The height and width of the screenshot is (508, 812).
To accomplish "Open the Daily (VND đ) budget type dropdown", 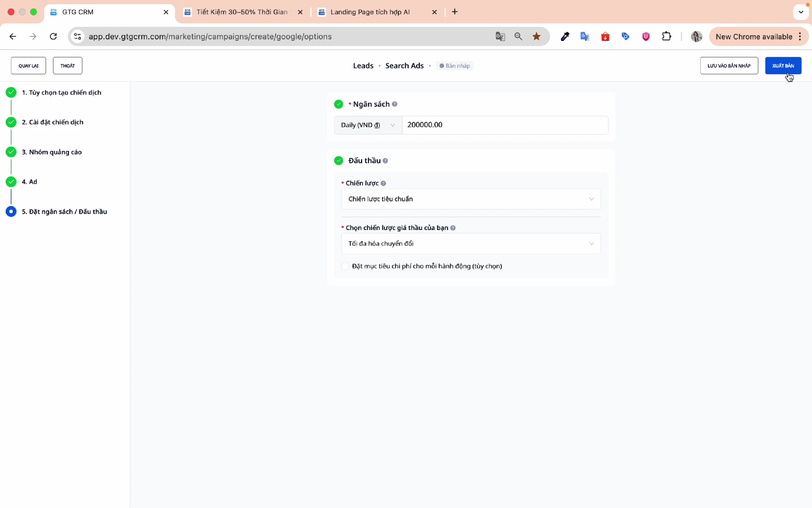I will coord(368,125).
